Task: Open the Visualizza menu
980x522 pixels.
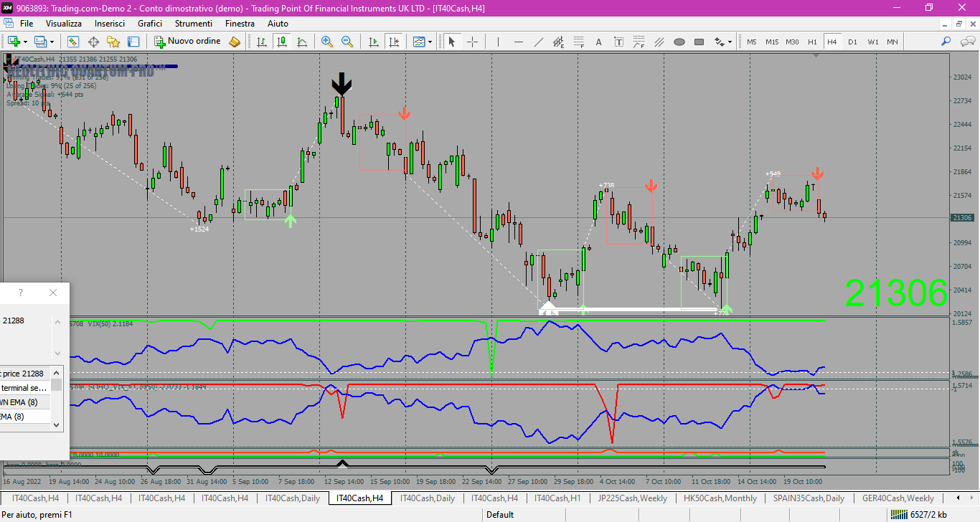Action: point(64,24)
